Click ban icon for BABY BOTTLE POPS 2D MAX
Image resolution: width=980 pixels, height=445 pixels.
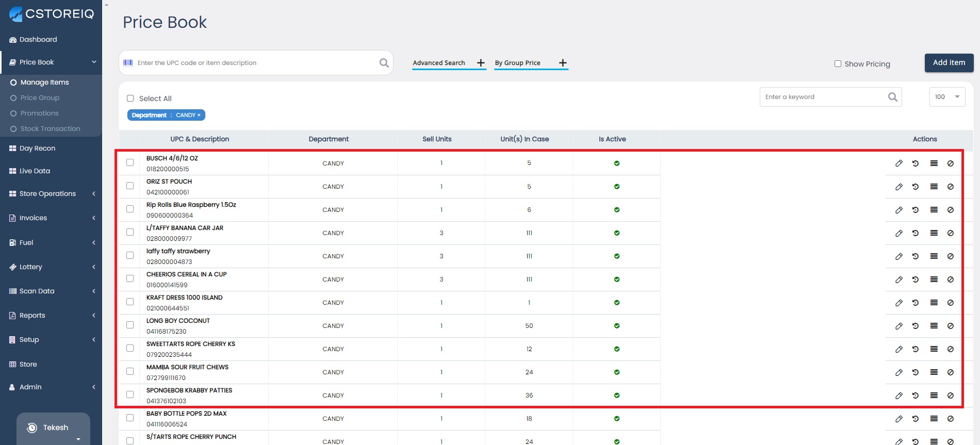[x=951, y=419]
